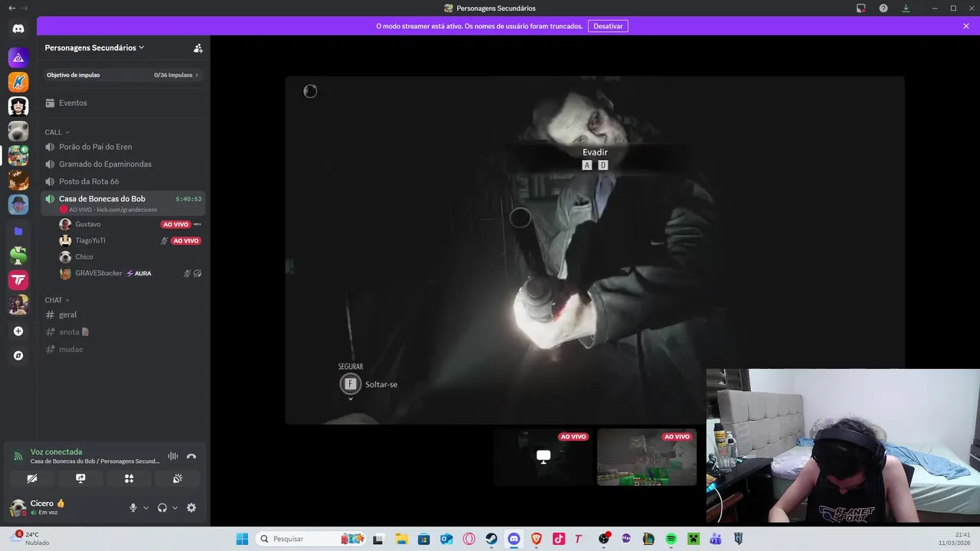980x551 pixels.
Task: Click Desativar streamer mode button
Action: (608, 26)
